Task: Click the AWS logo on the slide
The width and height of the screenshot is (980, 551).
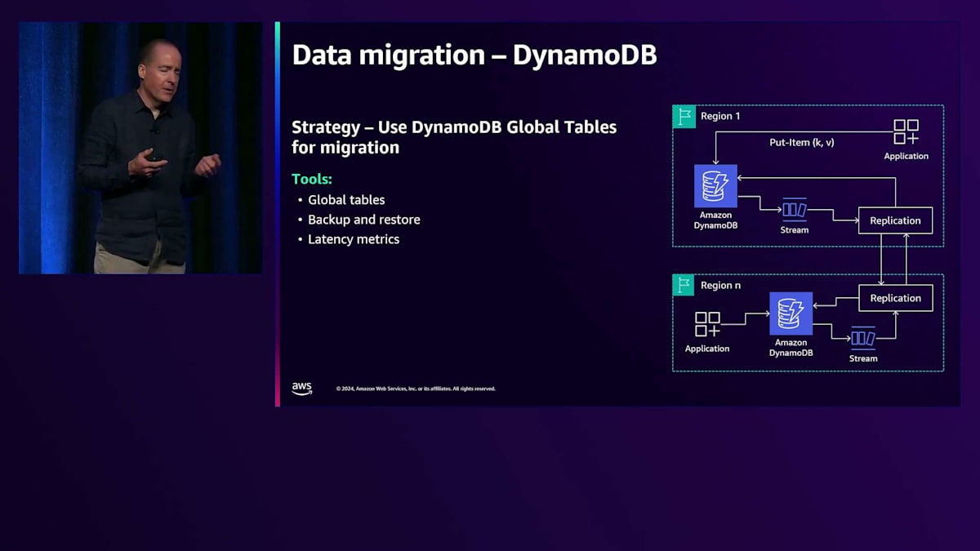Action: [x=302, y=389]
